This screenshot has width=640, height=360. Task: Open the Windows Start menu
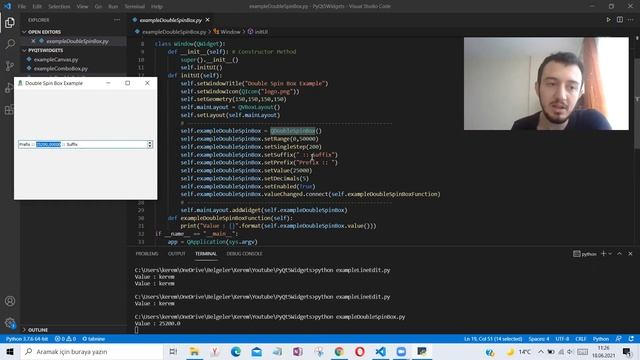point(10,351)
